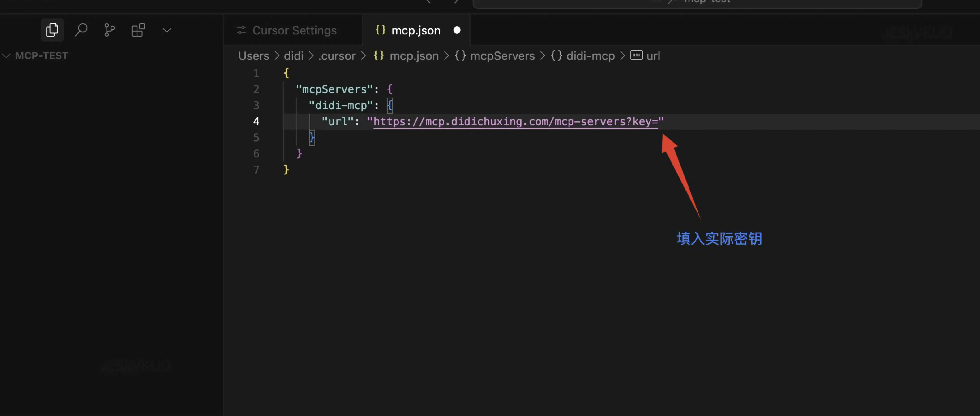This screenshot has width=980, height=416.
Task: Open the didi-mcp breadcrumb symbol
Action: click(590, 56)
